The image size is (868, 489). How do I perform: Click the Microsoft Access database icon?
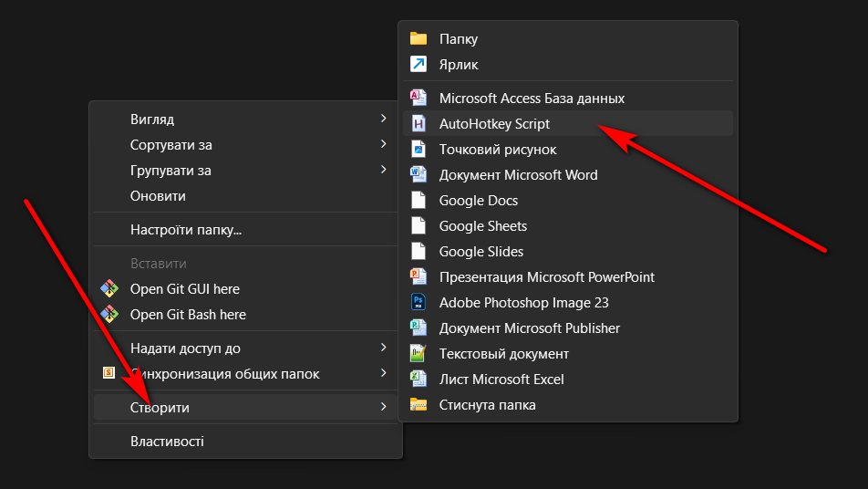pyautogui.click(x=418, y=98)
